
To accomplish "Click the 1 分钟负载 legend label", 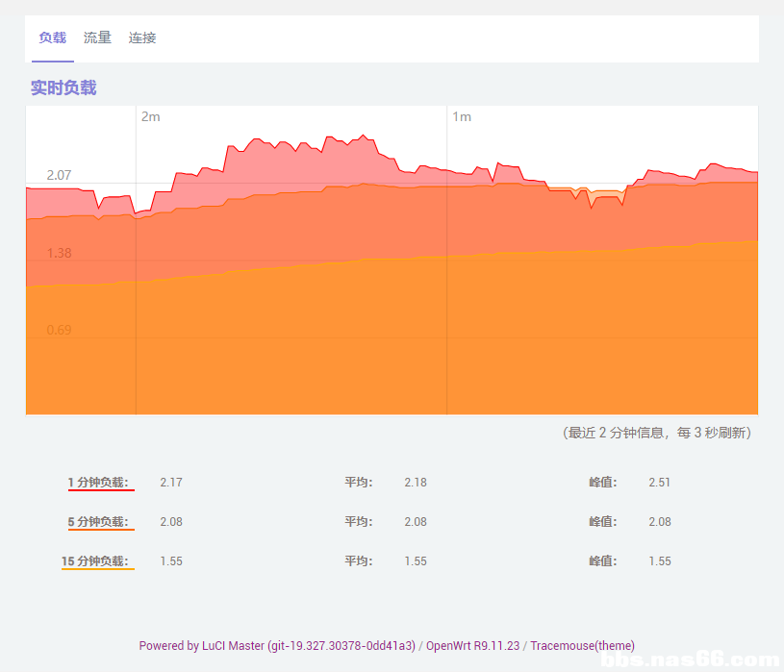I will [98, 483].
